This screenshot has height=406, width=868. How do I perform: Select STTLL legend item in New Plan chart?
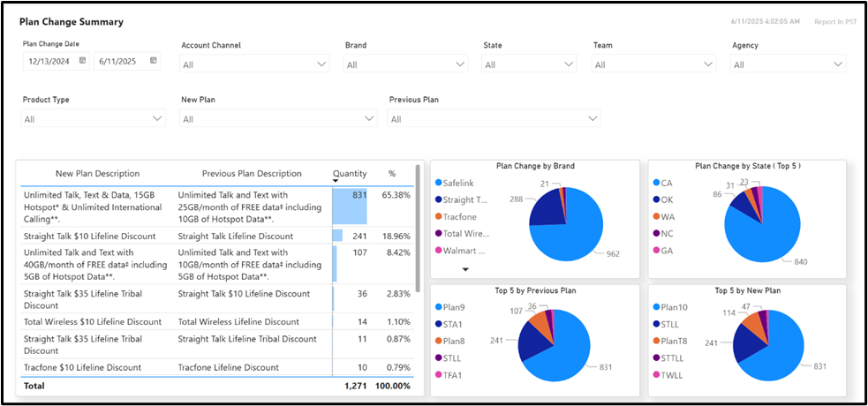(x=669, y=358)
